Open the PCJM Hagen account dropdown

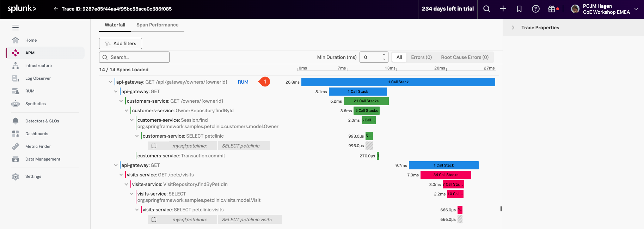636,9
